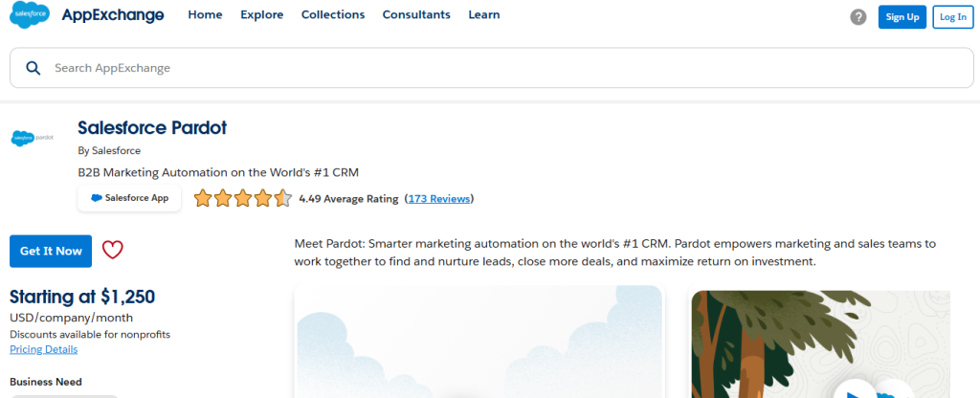Click the Salesforce cloud logo in header
Viewport: 980px width, 398px height.
(30, 15)
